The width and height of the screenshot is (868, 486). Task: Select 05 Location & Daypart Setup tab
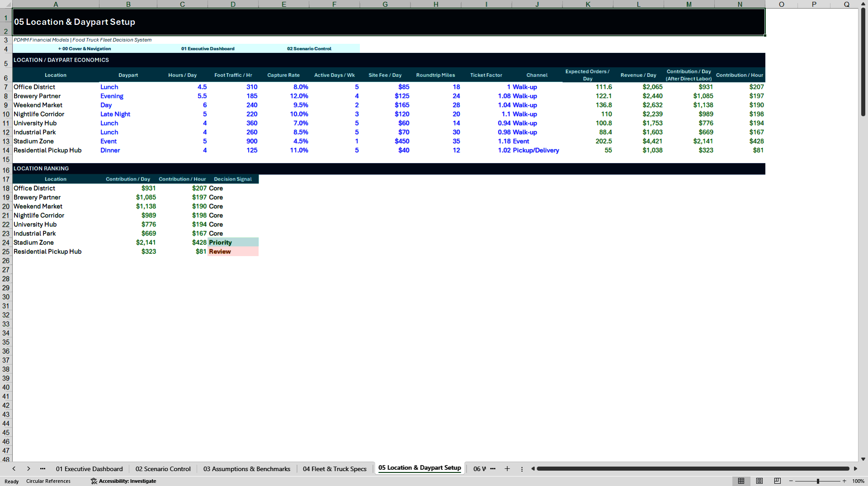(x=420, y=468)
